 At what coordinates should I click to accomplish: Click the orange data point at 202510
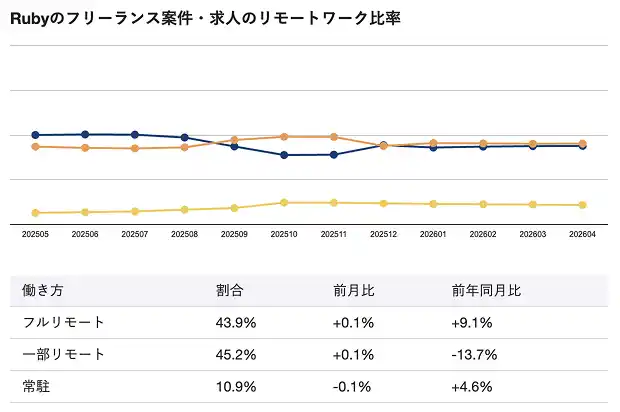[x=284, y=136]
